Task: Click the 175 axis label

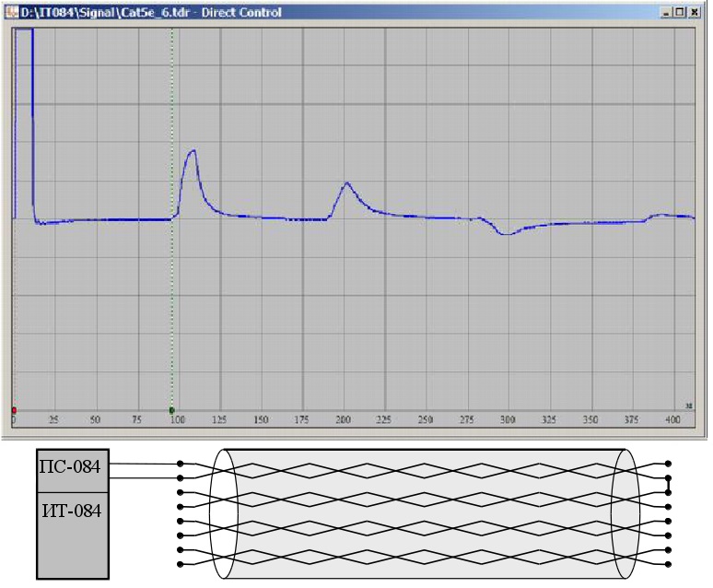Action: click(301, 419)
